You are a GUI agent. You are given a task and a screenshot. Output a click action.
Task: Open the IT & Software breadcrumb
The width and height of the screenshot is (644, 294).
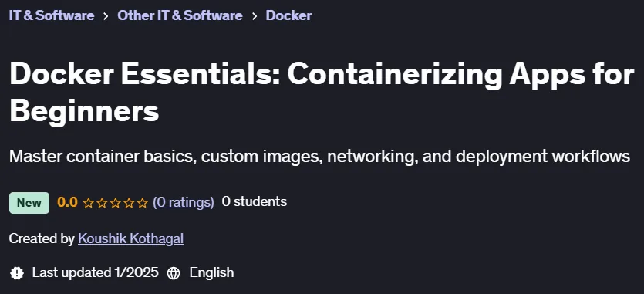pyautogui.click(x=52, y=15)
